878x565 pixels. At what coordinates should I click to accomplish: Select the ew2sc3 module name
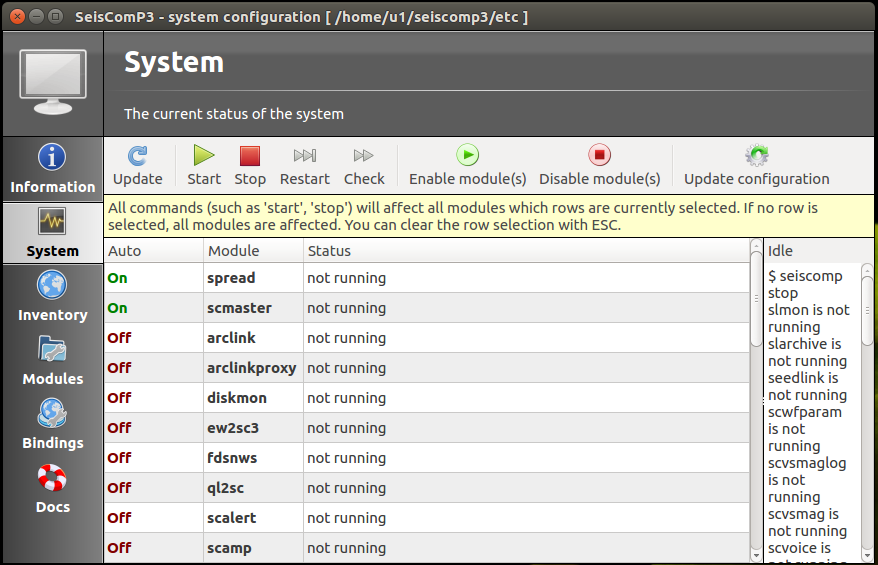[233, 428]
